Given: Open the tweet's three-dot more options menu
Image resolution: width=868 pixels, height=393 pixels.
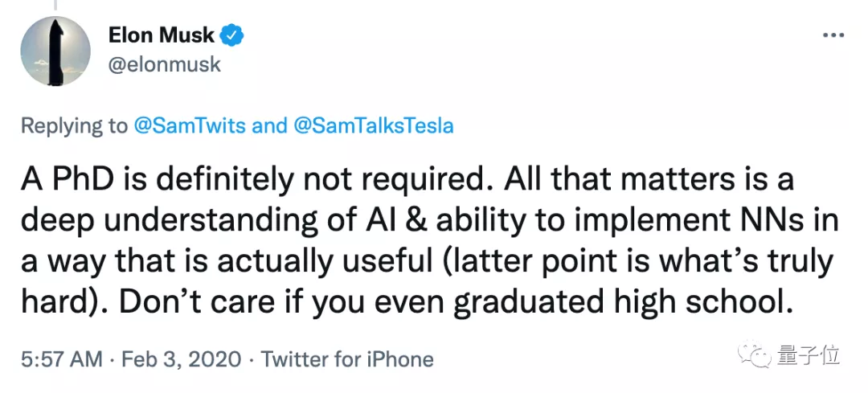Looking at the screenshot, I should (831, 37).
